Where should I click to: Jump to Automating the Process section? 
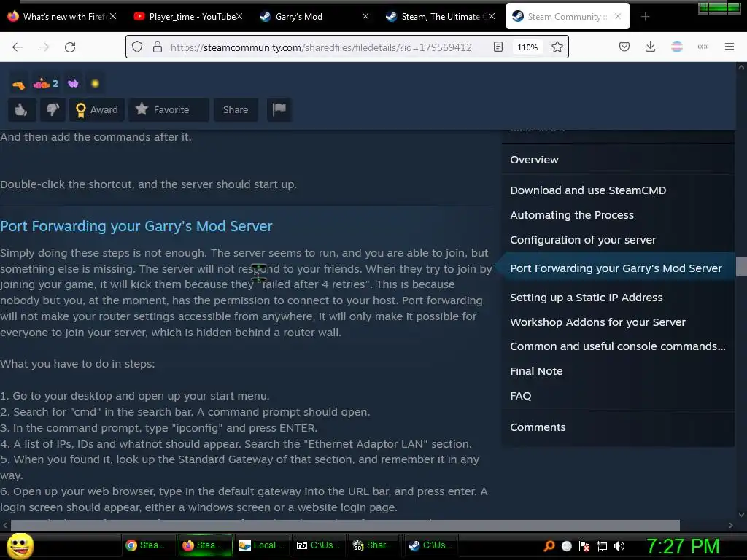coord(572,215)
